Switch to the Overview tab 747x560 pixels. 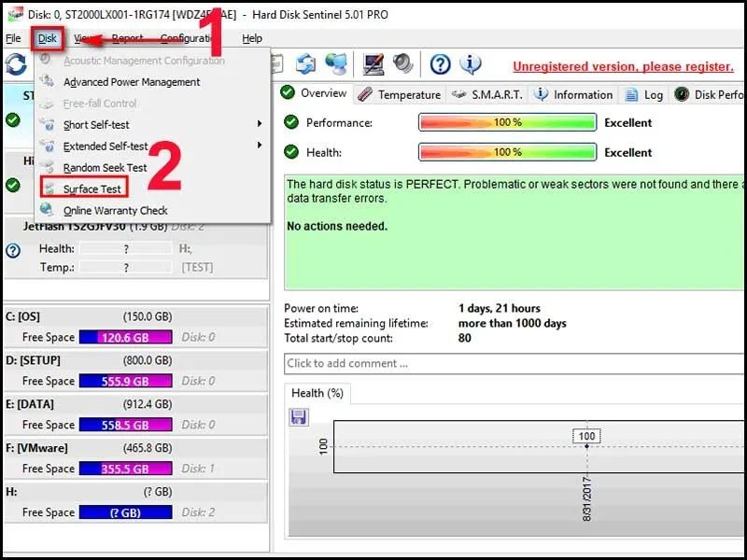[315, 93]
